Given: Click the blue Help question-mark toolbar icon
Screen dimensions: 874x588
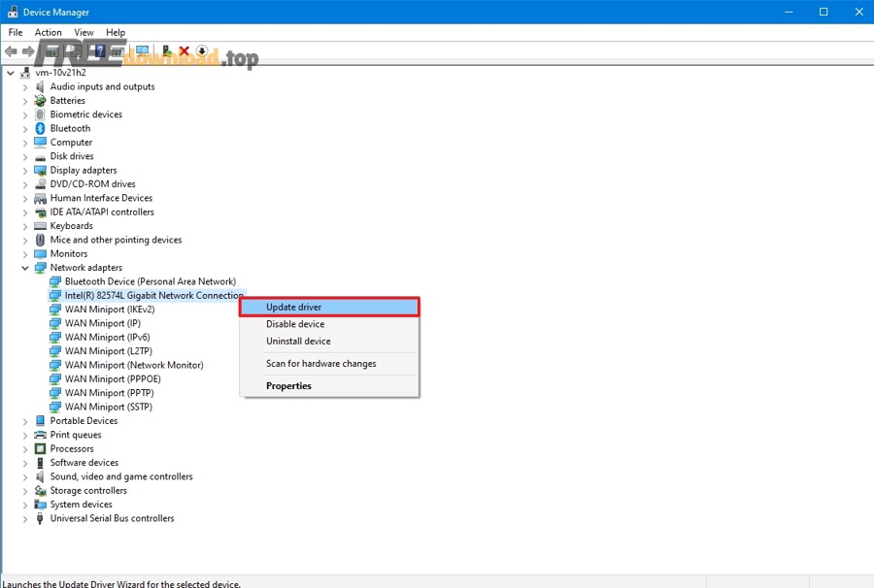Looking at the screenshot, I should [100, 51].
